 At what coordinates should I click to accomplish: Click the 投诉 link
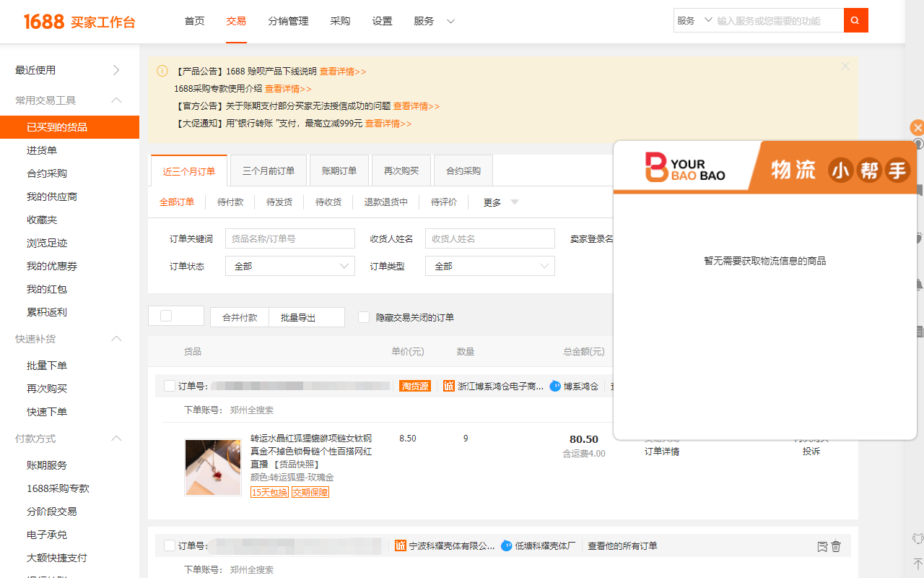[811, 452]
